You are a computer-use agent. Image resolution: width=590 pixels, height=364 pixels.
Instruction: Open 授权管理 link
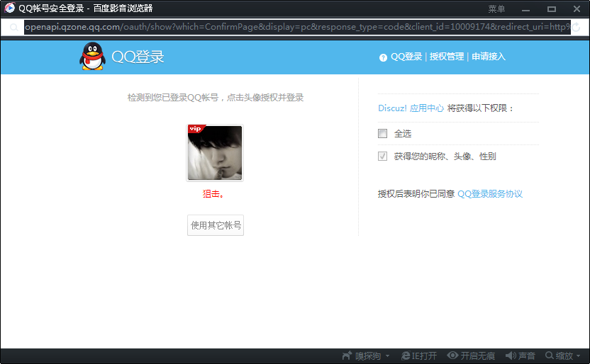point(447,57)
